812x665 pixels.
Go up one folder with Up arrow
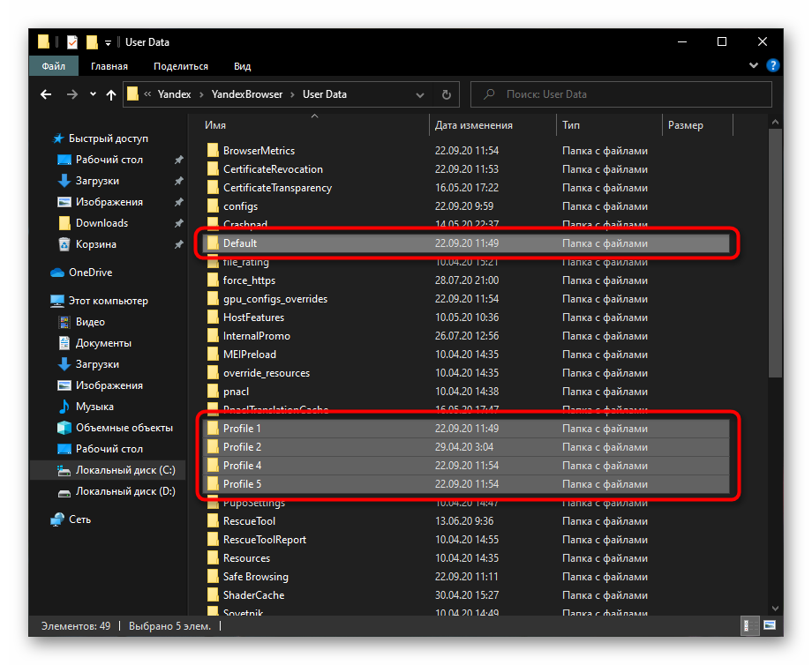coord(111,94)
